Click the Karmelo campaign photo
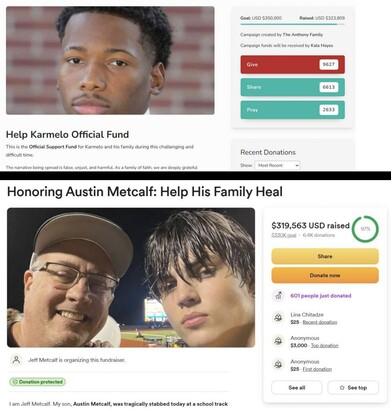 [110, 60]
